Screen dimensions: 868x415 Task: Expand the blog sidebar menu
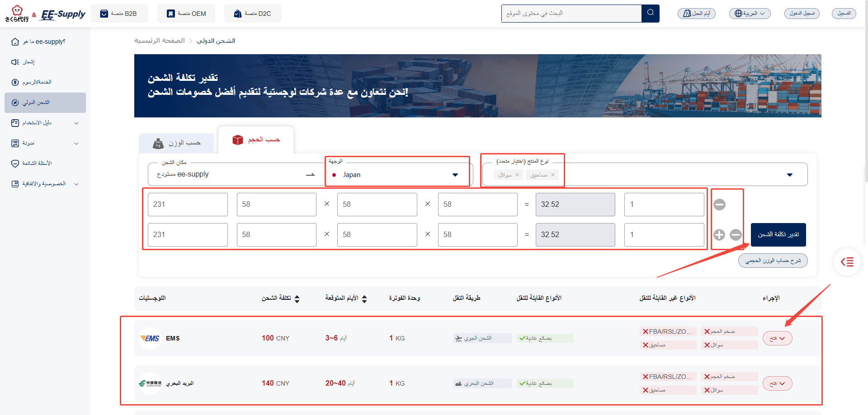pos(45,143)
